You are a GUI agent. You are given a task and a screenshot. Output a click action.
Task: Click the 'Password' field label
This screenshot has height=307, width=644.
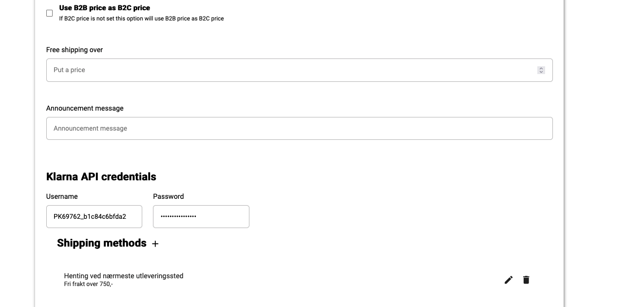coord(168,196)
